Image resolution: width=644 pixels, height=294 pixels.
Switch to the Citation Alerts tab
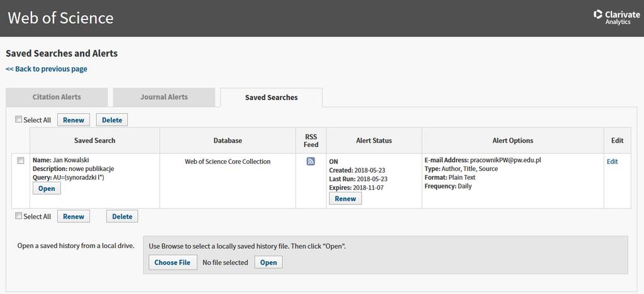[x=57, y=97]
